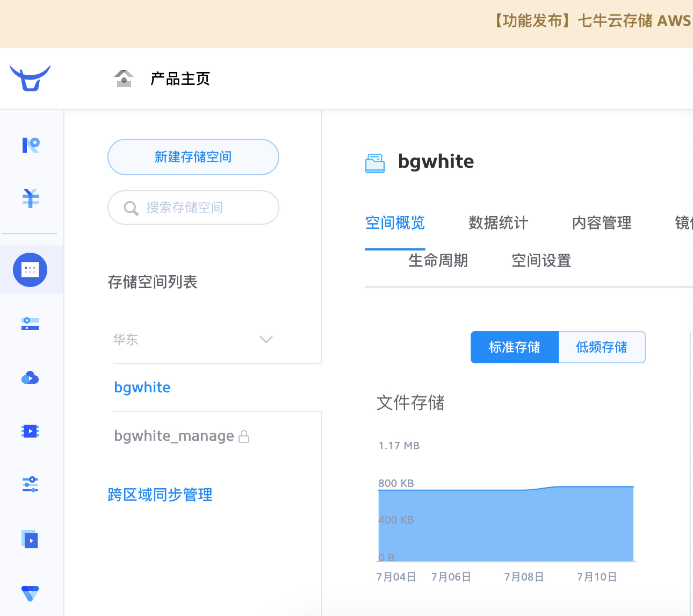Open the 空间设置 tab
This screenshot has width=693, height=616.
point(541,260)
